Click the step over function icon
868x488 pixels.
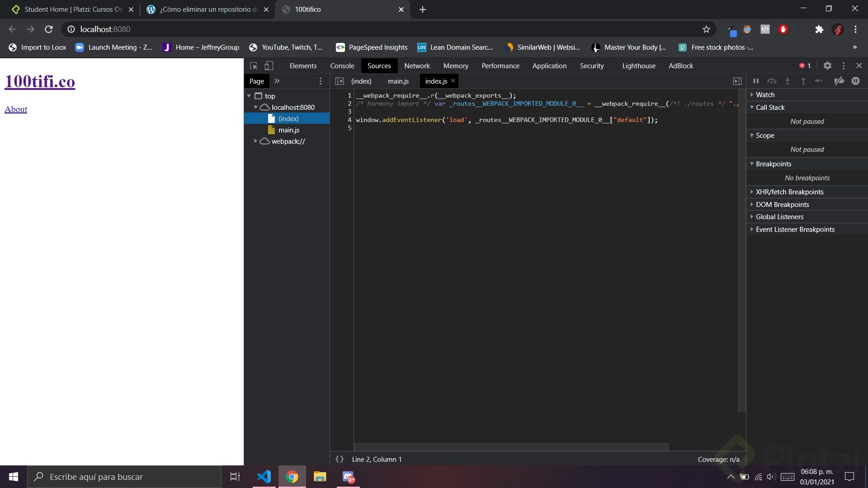(x=772, y=81)
